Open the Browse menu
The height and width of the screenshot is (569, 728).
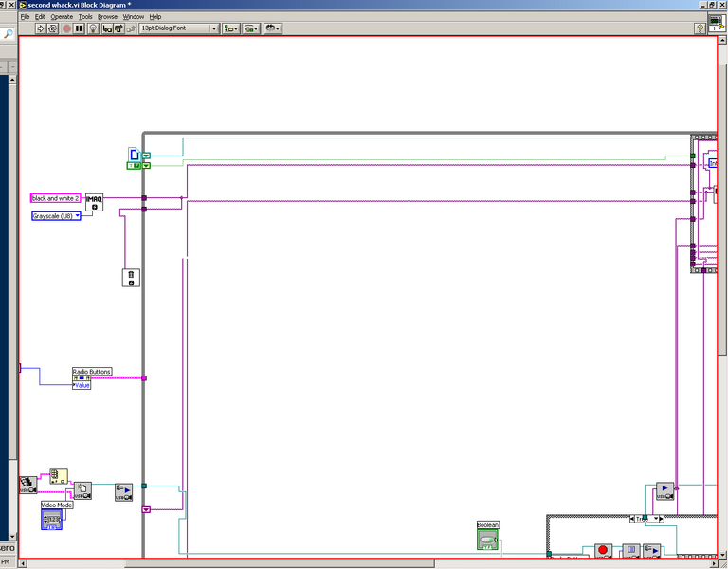pos(107,17)
